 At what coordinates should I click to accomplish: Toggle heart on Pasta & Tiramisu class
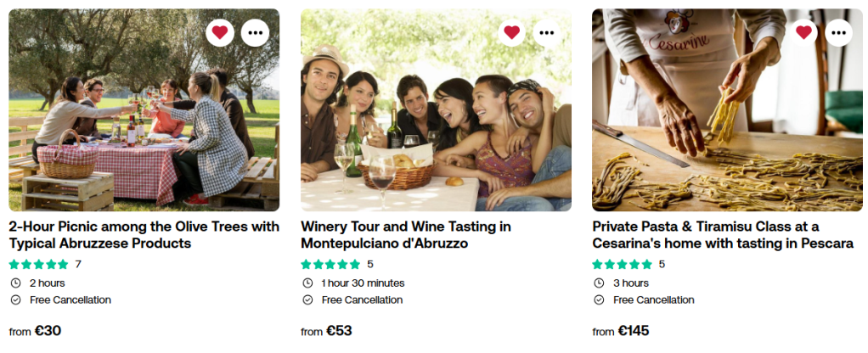coord(803,33)
